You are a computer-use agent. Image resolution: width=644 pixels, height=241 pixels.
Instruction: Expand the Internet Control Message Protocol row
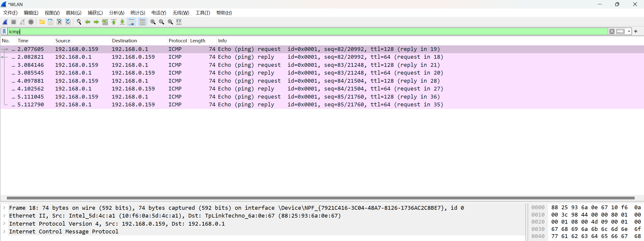pos(4,231)
